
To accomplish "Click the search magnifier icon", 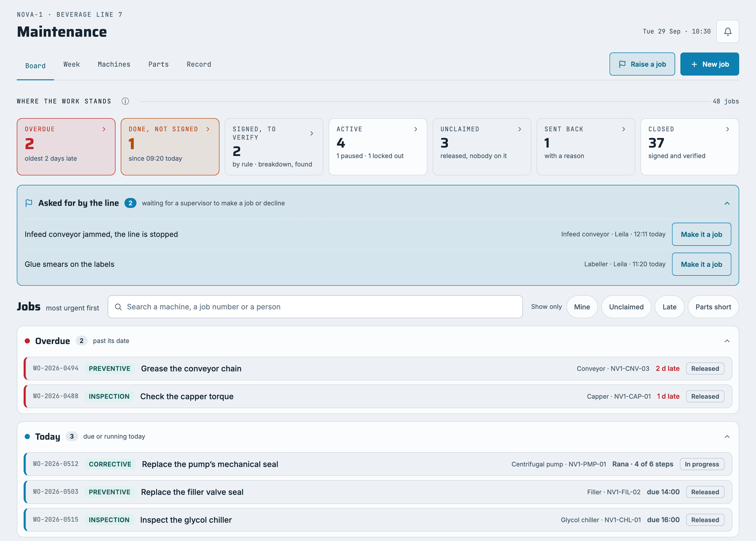I will tap(118, 307).
